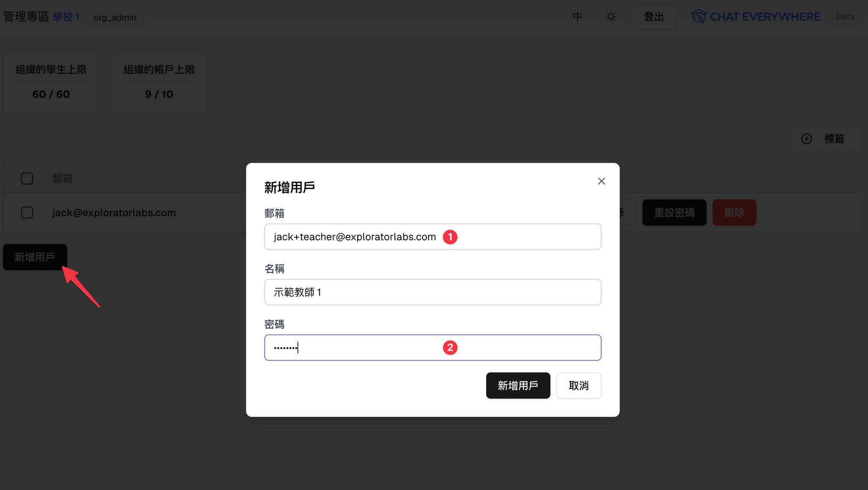The image size is (868, 490).
Task: Click the Chat Everywhere logo
Action: [x=756, y=17]
